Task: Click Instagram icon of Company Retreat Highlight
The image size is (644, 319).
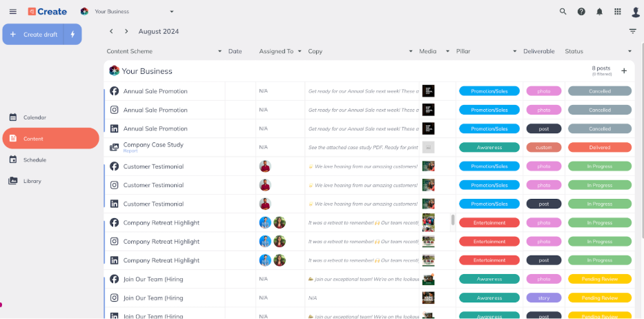Action: (115, 241)
